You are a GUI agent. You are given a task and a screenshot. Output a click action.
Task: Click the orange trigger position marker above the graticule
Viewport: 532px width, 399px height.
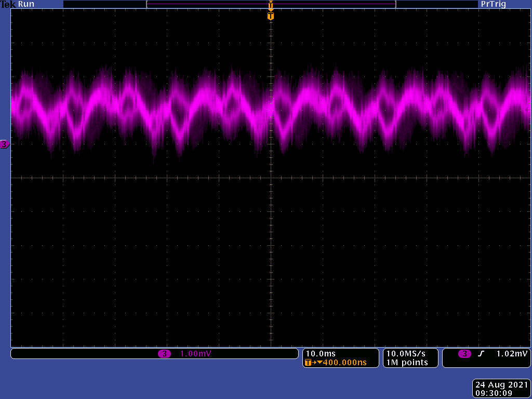point(270,16)
